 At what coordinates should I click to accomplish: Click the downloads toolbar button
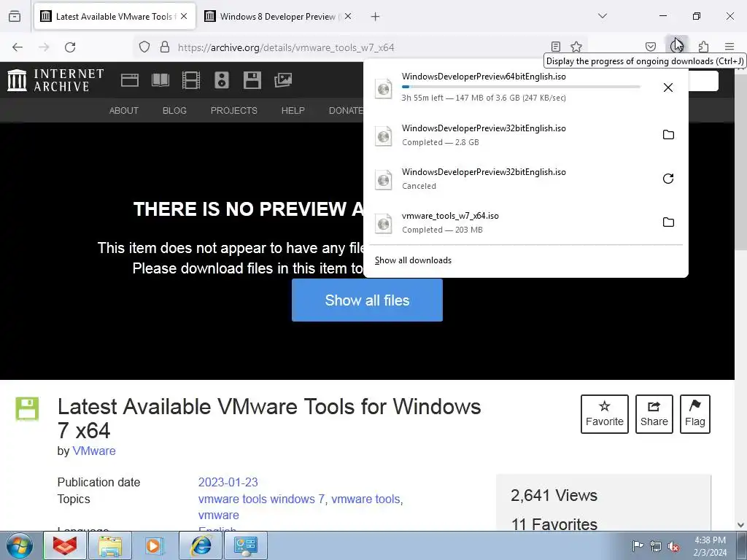676,46
